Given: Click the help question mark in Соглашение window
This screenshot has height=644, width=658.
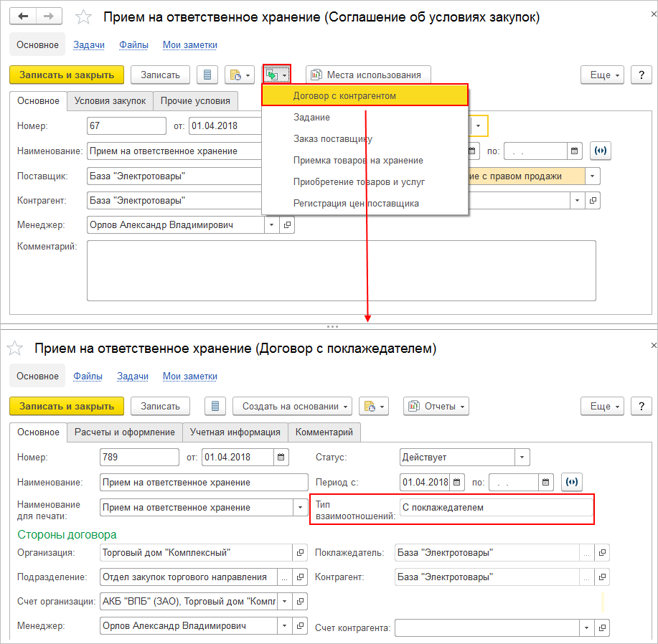Looking at the screenshot, I should pyautogui.click(x=639, y=75).
